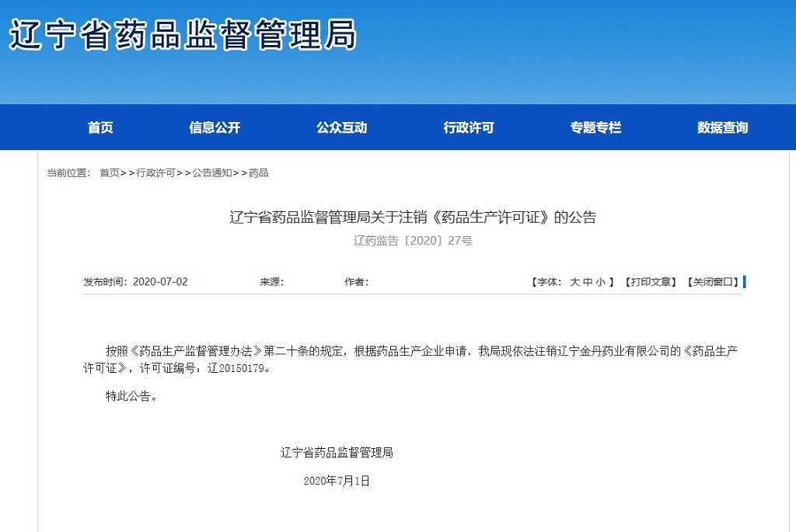Click the 首页 breadcrumb link
The width and height of the screenshot is (796, 532).
110,172
